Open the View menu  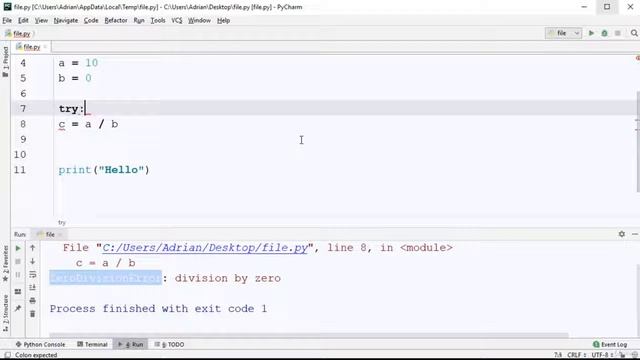point(41,20)
